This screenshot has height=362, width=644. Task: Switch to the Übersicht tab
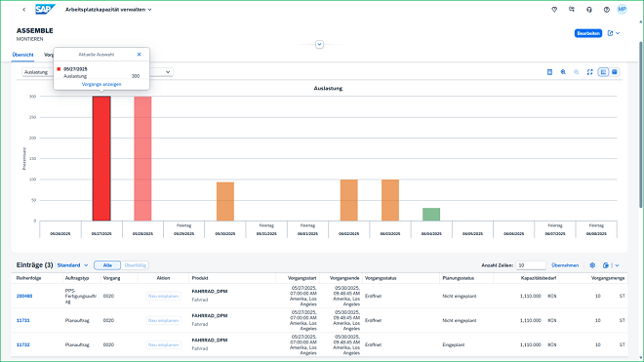tap(22, 55)
